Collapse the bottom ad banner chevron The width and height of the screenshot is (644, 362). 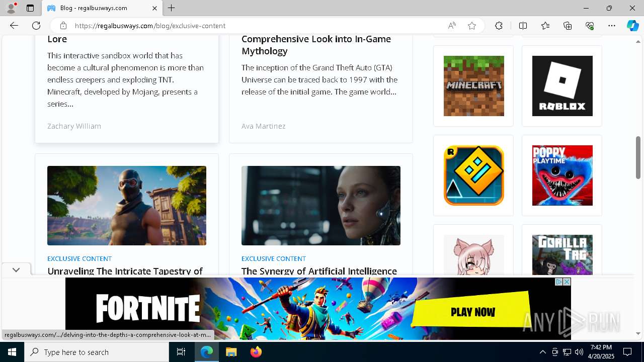pos(16,270)
